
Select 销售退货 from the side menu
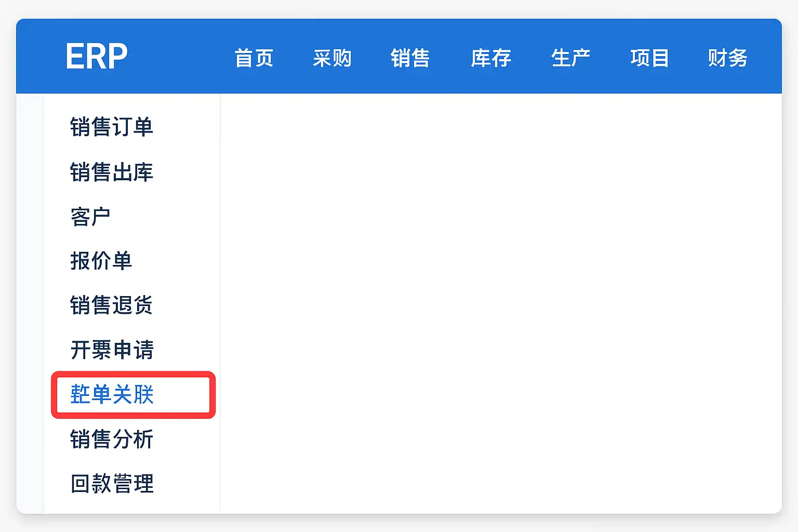point(112,305)
